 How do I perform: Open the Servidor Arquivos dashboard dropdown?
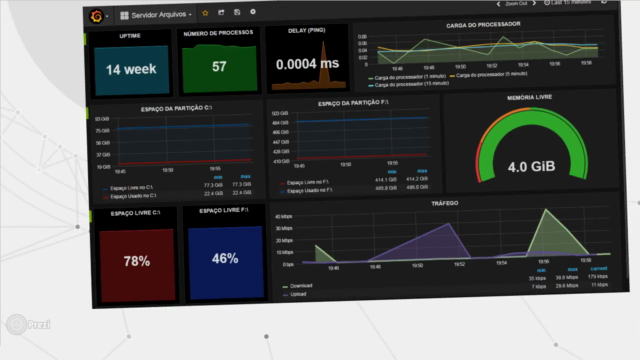point(156,15)
